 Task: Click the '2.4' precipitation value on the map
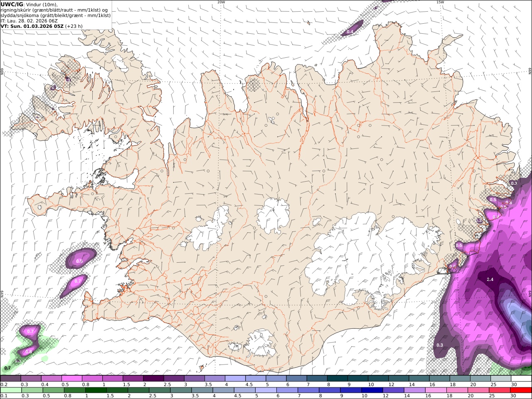point(490,279)
